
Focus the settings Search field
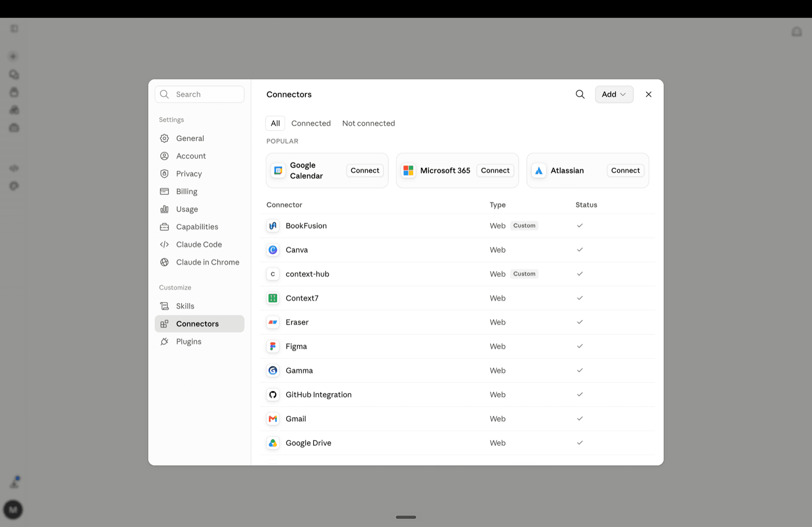pos(199,94)
